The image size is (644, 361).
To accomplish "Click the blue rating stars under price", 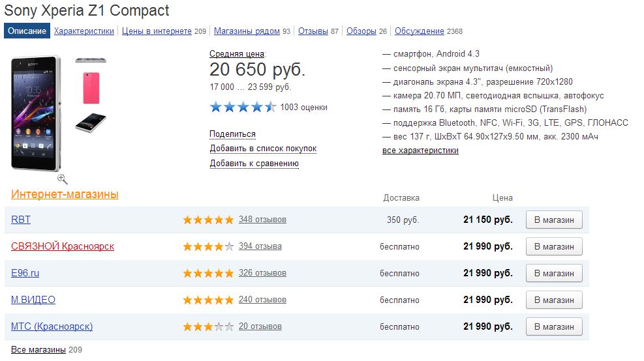I will pyautogui.click(x=243, y=108).
